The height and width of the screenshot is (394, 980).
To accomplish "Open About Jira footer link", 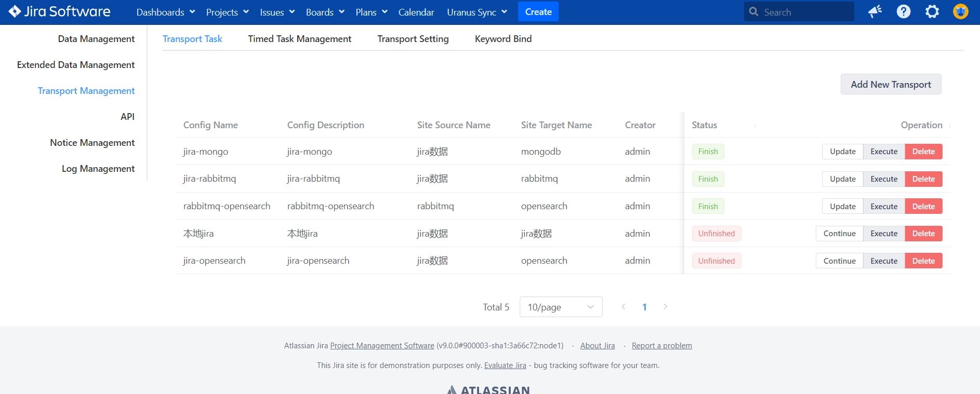I will tap(598, 346).
